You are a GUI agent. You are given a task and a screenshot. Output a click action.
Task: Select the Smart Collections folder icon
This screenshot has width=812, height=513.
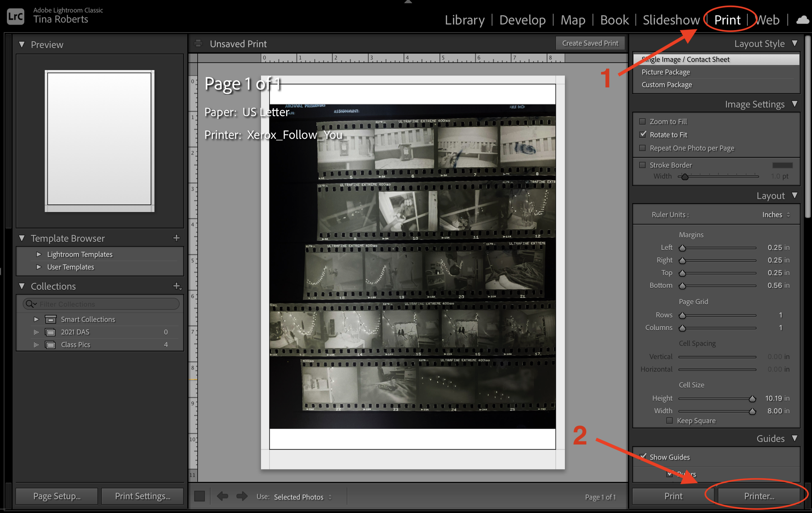tap(50, 319)
